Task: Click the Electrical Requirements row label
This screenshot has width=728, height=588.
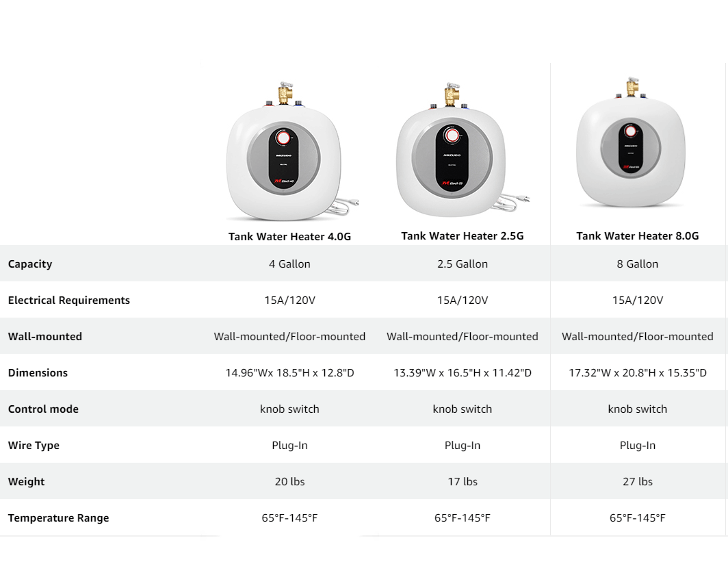Action: (x=68, y=300)
